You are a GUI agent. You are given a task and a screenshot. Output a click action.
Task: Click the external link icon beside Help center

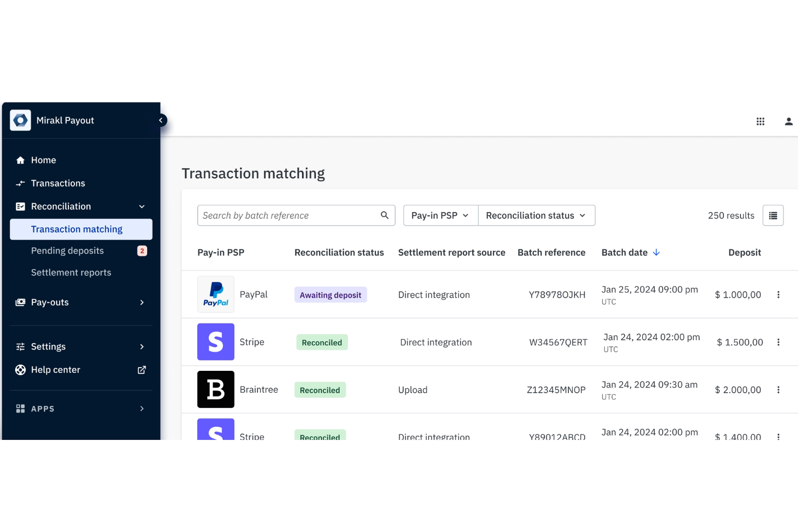click(142, 370)
